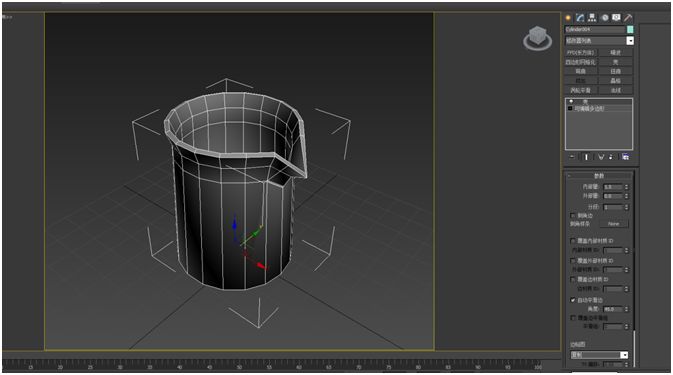Adjust the 分段 spinner arrows
The height and width of the screenshot is (375, 673).
627,207
